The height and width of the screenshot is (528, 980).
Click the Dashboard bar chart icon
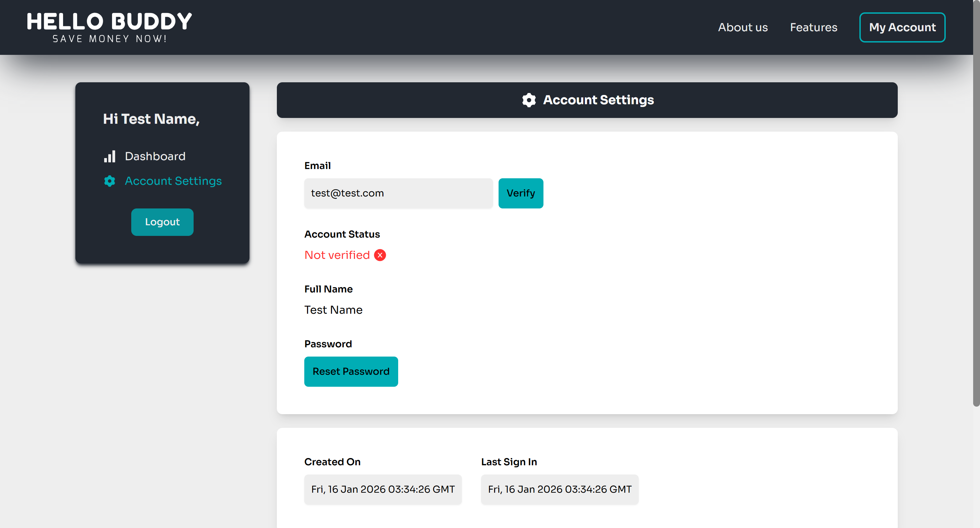coord(110,156)
